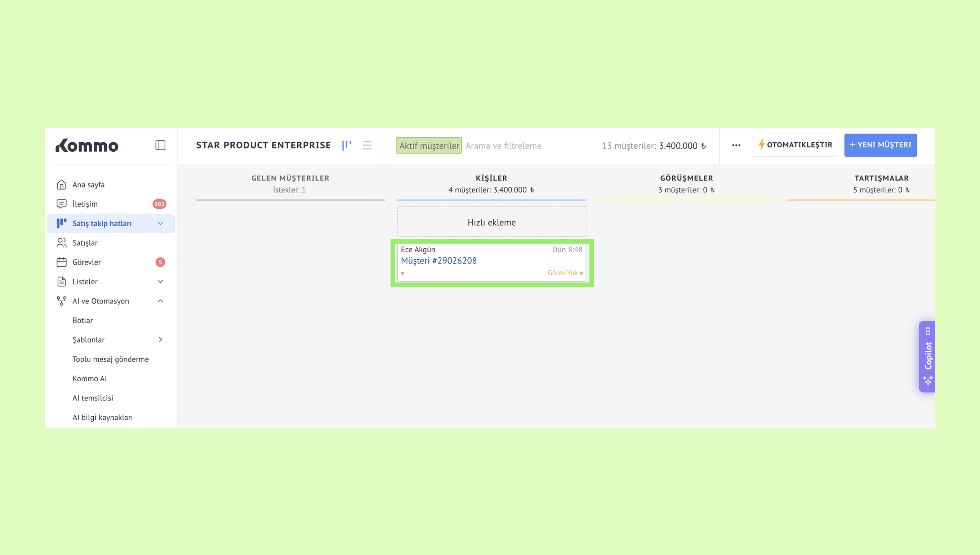The width and height of the screenshot is (980, 555).
Task: Switch to pipeline board view icon
Action: 346,145
